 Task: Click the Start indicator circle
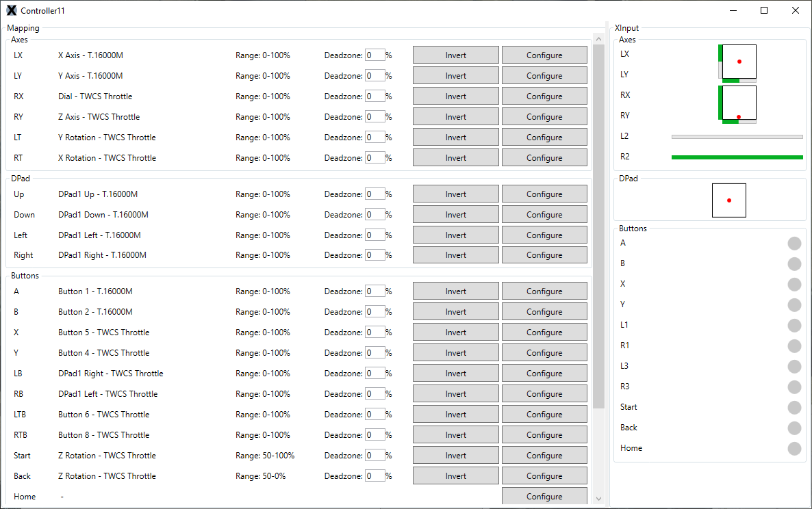tap(794, 407)
